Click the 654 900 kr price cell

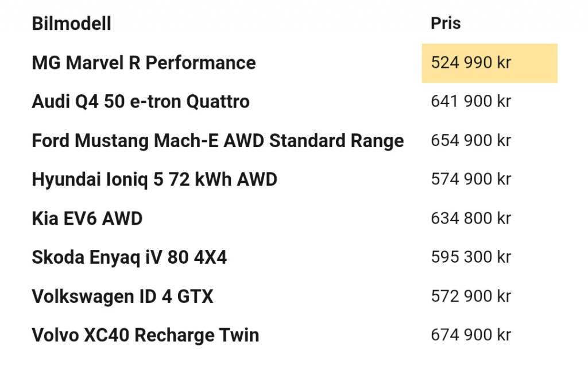pos(471,140)
